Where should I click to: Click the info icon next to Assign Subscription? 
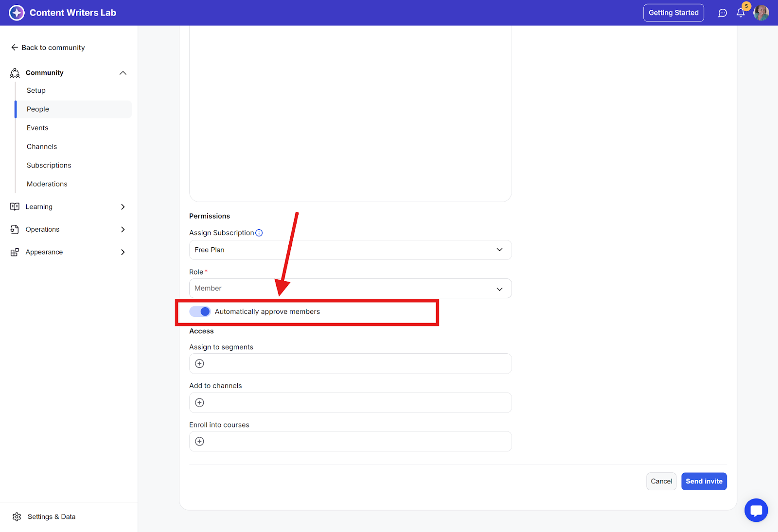(259, 233)
